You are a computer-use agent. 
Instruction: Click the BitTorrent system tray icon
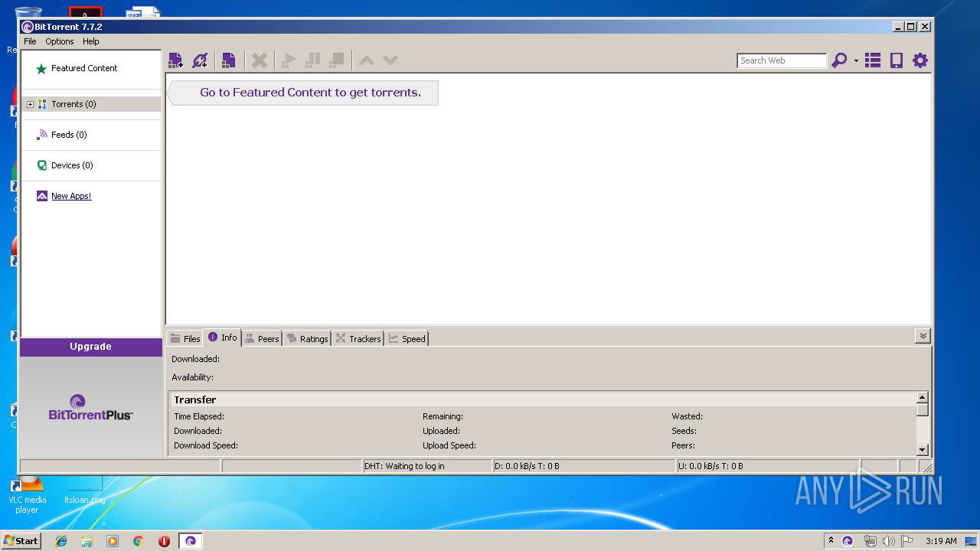pos(848,541)
